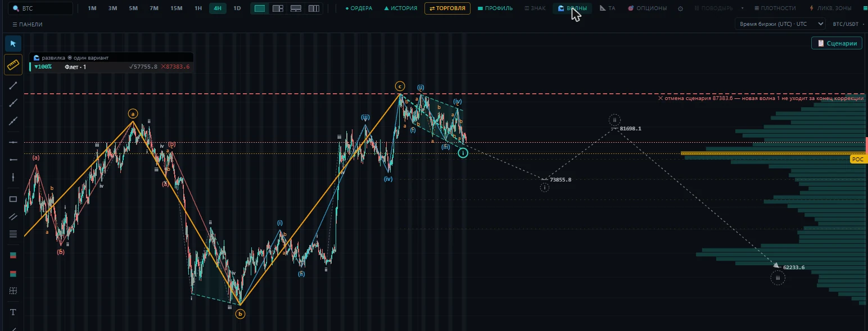Open the ТА technical analysis tool

tap(608, 8)
